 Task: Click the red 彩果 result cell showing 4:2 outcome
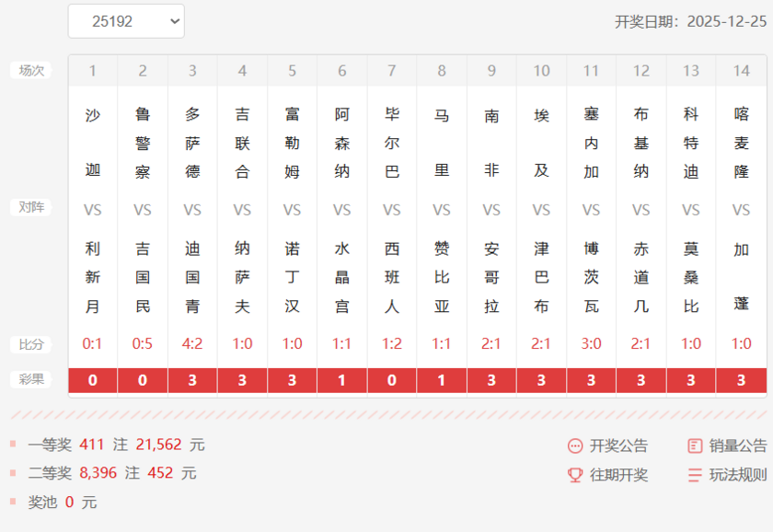191,379
